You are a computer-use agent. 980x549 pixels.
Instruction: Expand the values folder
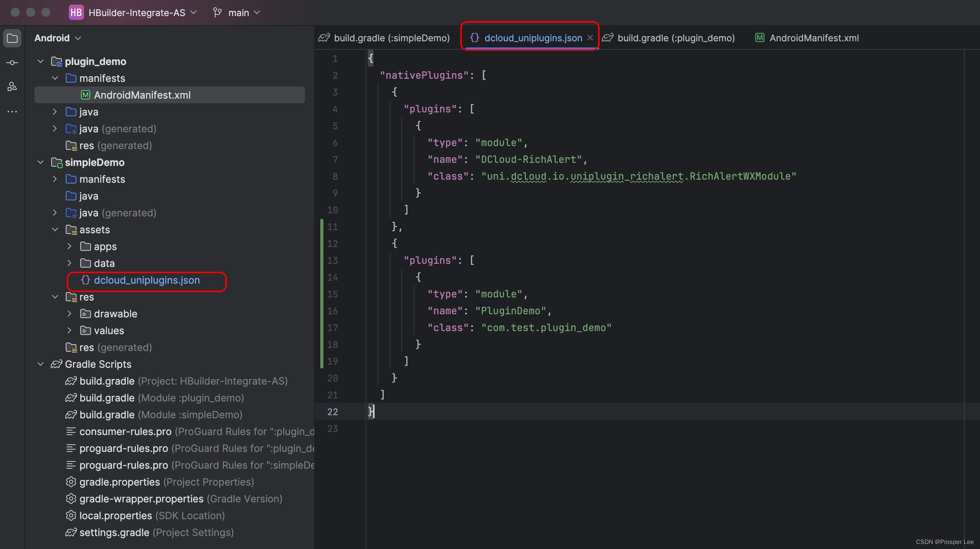click(x=70, y=330)
